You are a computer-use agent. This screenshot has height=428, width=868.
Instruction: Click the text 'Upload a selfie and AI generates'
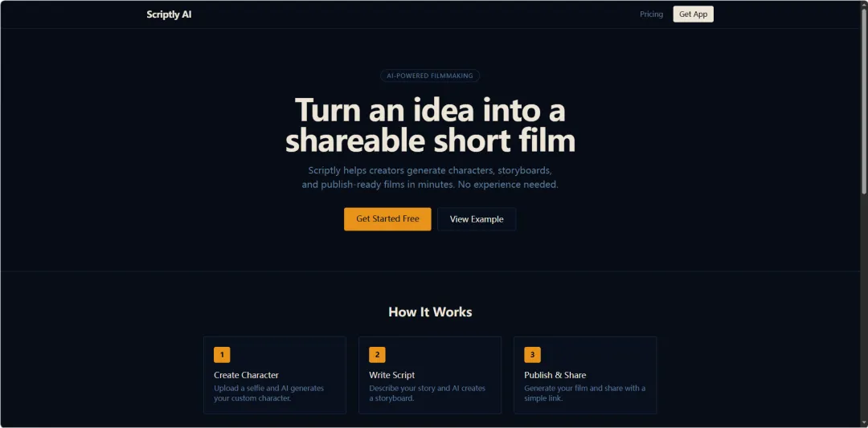point(269,388)
